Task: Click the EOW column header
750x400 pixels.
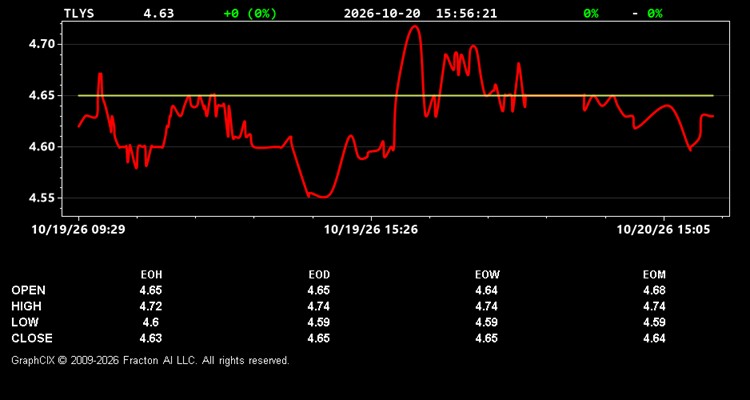Action: [487, 275]
